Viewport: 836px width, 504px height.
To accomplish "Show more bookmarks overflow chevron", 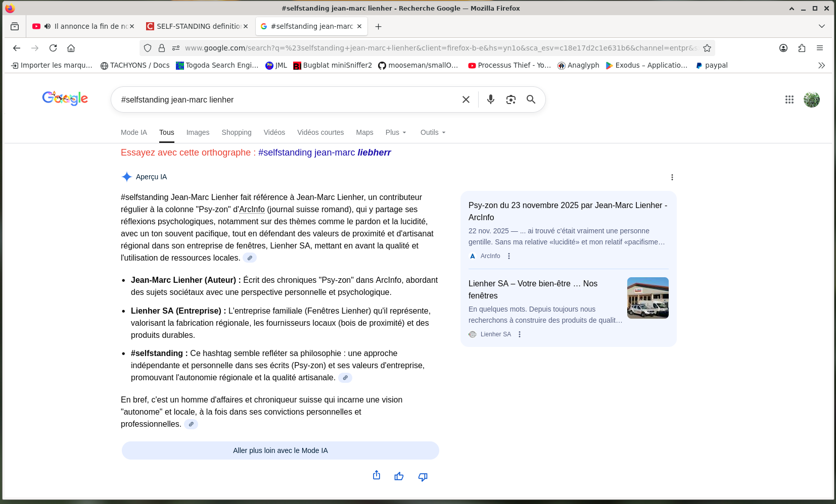I will coord(821,65).
